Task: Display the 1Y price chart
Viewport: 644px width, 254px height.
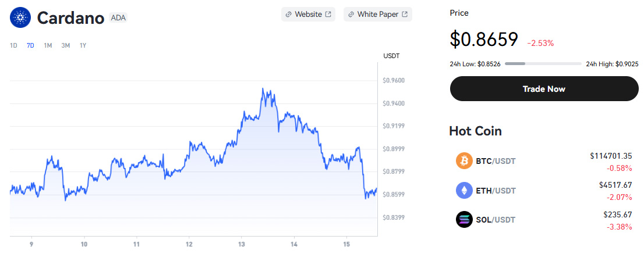Action: pyautogui.click(x=83, y=45)
